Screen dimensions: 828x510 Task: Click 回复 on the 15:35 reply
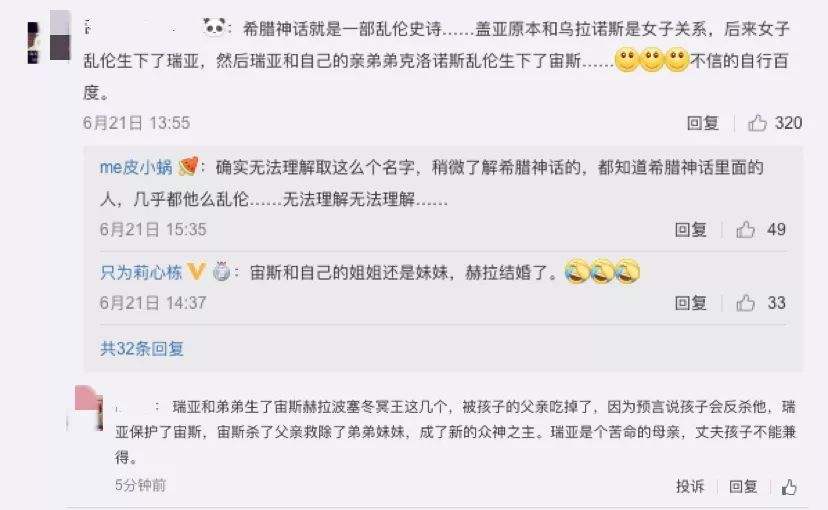pos(691,230)
